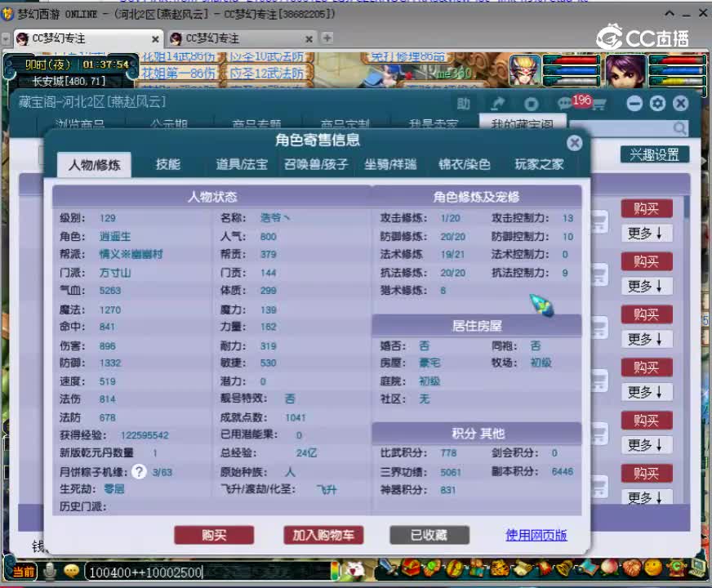This screenshot has height=588, width=712.
Task: Click the magnifier search icon in 藏宝阁
Action: [680, 128]
